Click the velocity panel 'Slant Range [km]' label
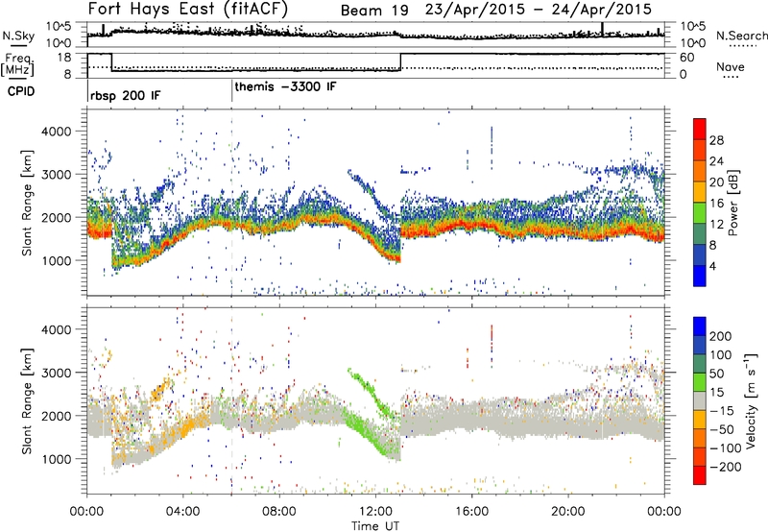The width and height of the screenshot is (768, 532). (x=27, y=400)
